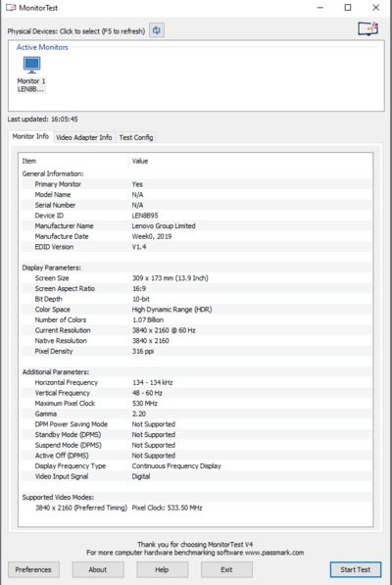Click the Current Resolution row

coord(196,330)
